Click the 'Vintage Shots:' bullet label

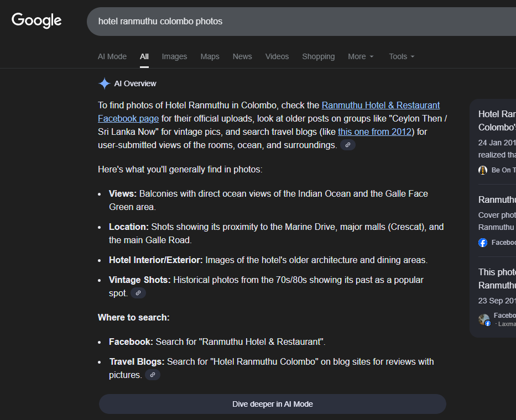140,280
